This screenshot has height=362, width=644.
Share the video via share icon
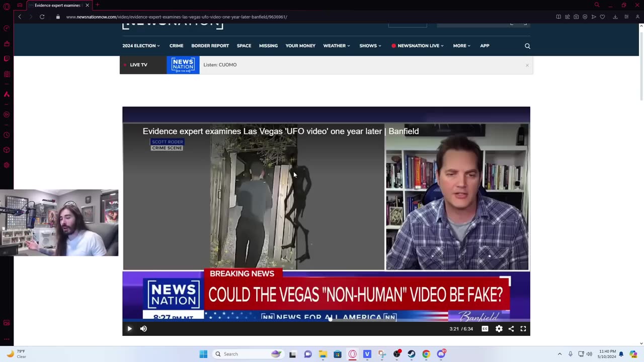coord(511,329)
